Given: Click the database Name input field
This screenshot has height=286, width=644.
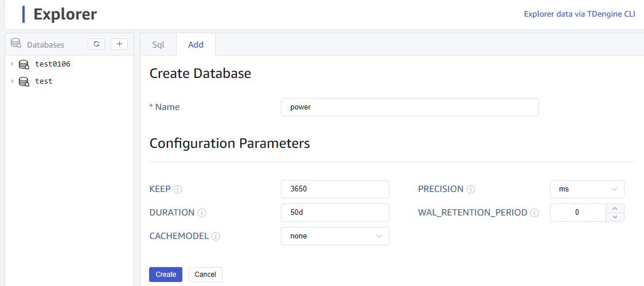Looking at the screenshot, I should 409,107.
